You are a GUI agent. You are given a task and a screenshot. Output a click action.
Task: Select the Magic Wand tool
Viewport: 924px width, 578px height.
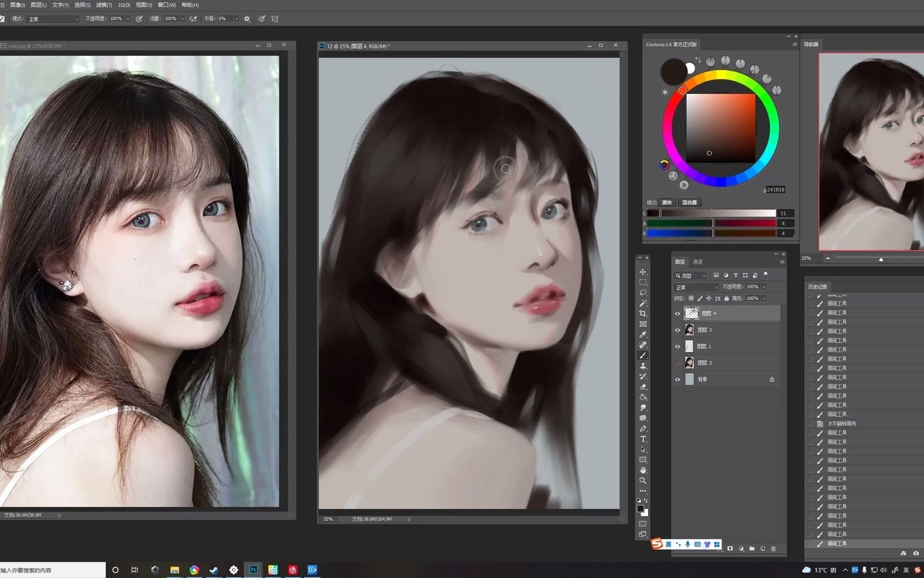click(x=643, y=303)
